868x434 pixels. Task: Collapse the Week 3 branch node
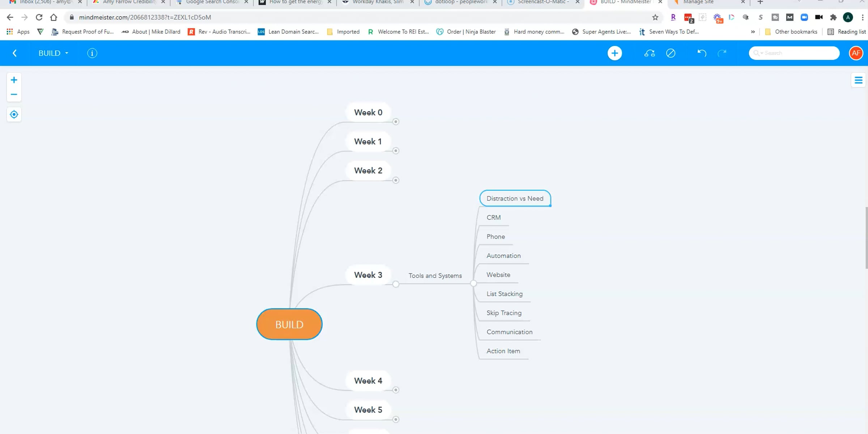396,284
